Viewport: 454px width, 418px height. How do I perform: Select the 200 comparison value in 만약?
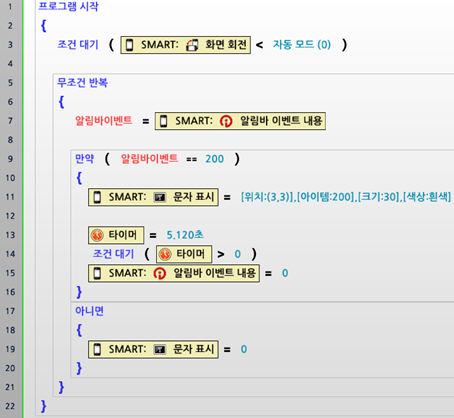(214, 159)
